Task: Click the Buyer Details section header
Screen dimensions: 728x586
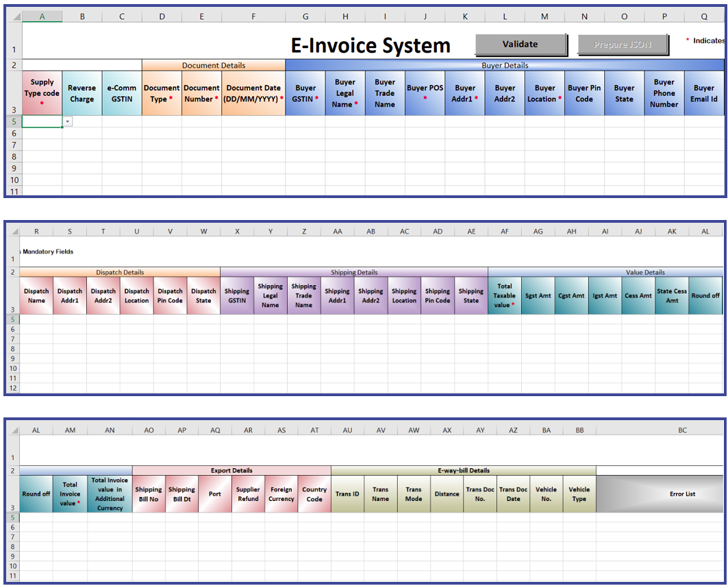Action: tap(504, 65)
